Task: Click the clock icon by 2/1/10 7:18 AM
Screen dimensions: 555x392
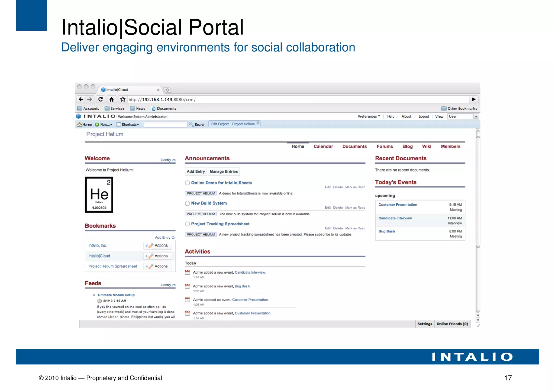Action: [99, 301]
